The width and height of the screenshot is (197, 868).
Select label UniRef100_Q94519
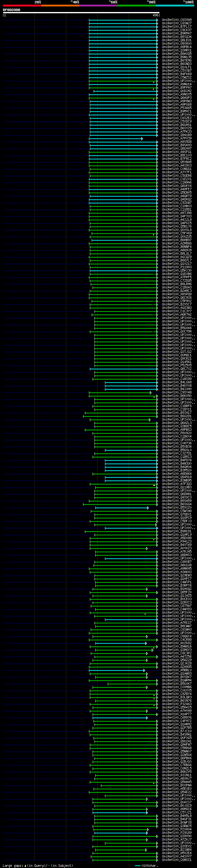[176, 477]
